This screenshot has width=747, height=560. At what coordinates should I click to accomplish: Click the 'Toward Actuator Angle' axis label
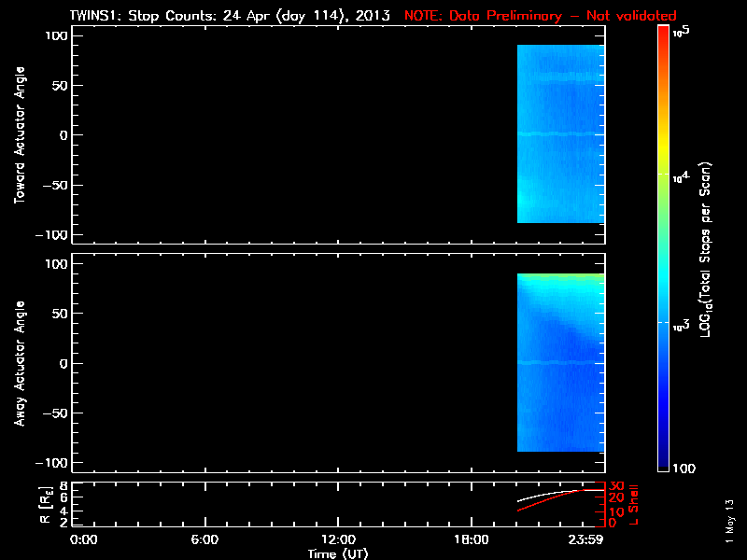pos(20,133)
